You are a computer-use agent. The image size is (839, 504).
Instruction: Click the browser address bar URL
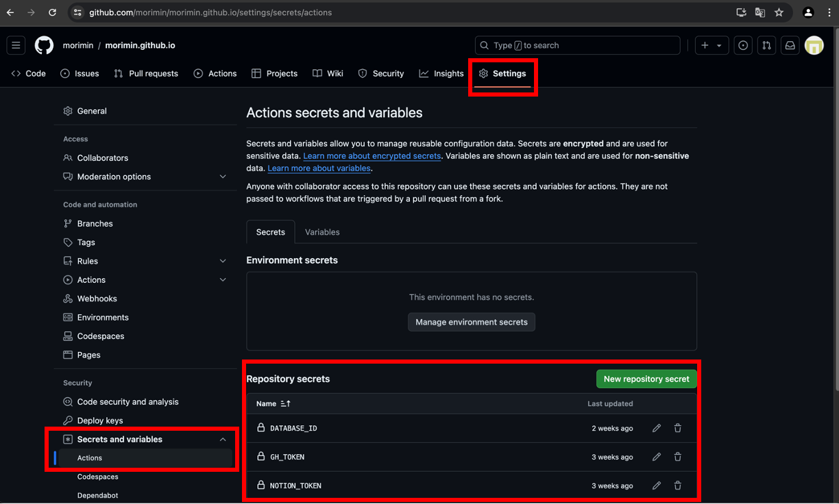pyautogui.click(x=210, y=12)
